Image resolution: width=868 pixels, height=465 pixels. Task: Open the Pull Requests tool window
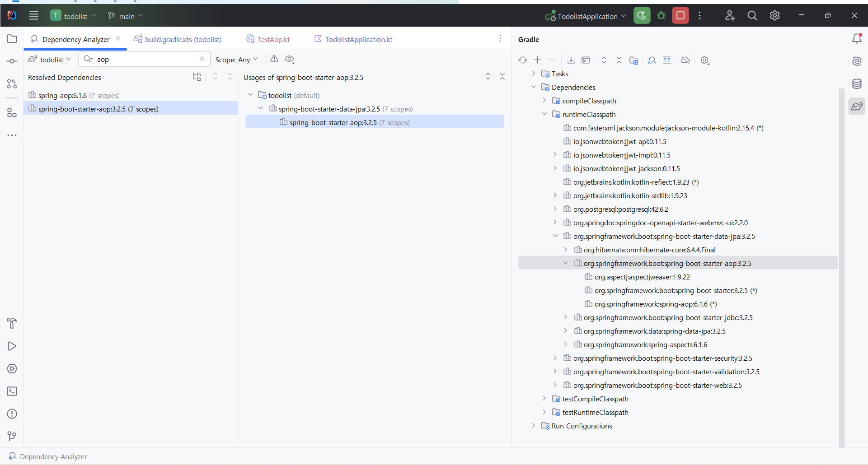tap(12, 84)
